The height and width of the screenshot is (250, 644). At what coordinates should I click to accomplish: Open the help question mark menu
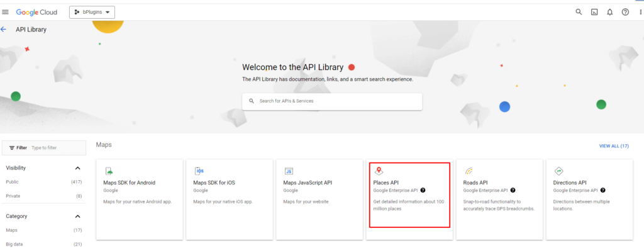625,13
